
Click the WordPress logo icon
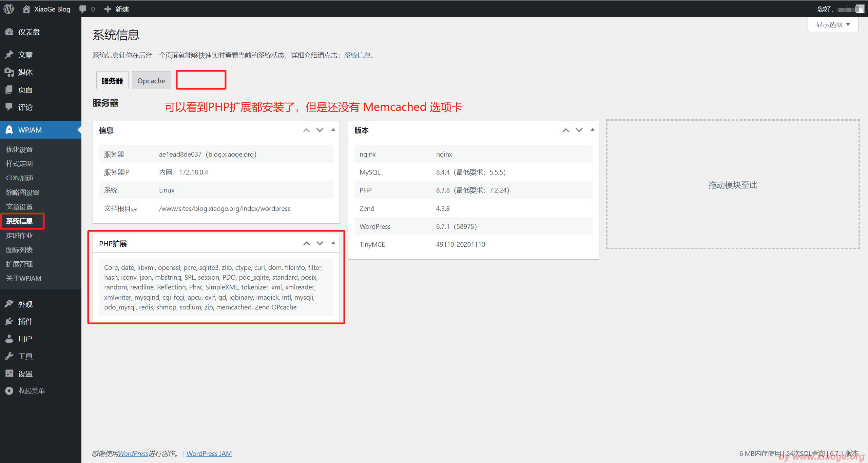click(x=9, y=9)
